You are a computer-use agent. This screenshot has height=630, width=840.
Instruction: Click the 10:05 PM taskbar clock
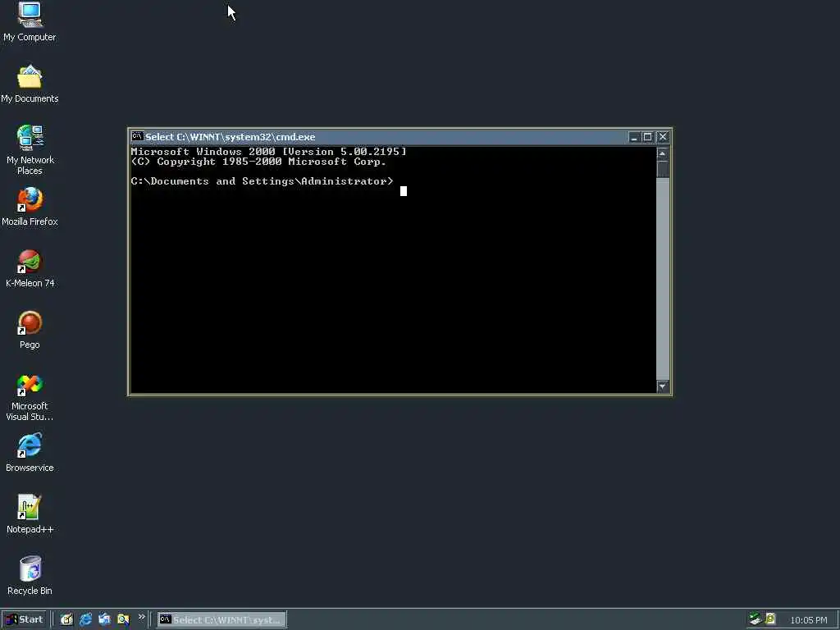[808, 620]
